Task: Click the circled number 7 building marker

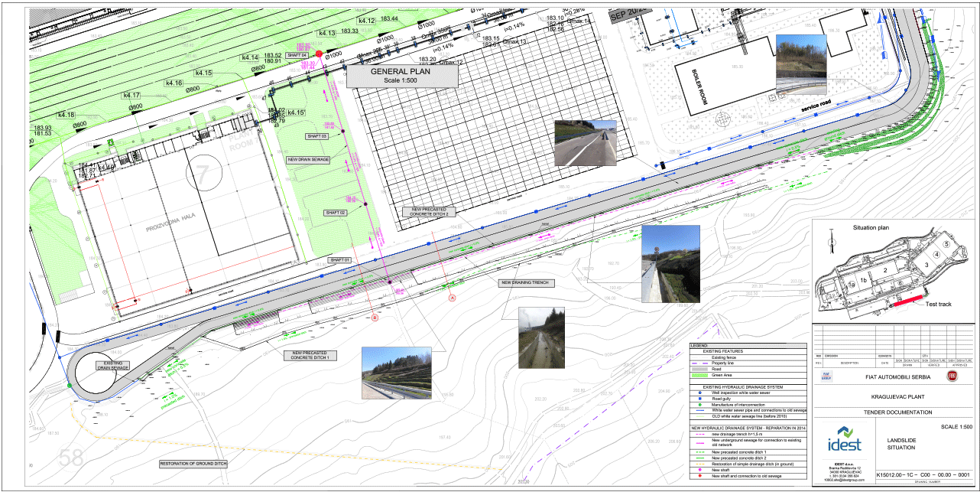Action: click(x=202, y=170)
